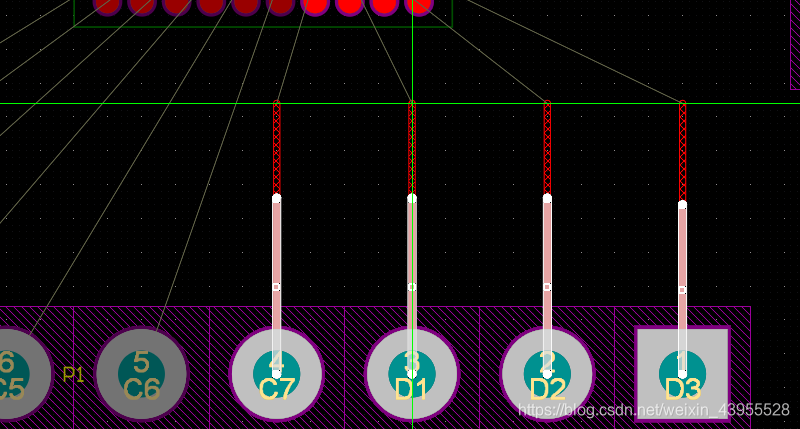
Task: Select the yellow P1 designator text
Action: (x=73, y=375)
